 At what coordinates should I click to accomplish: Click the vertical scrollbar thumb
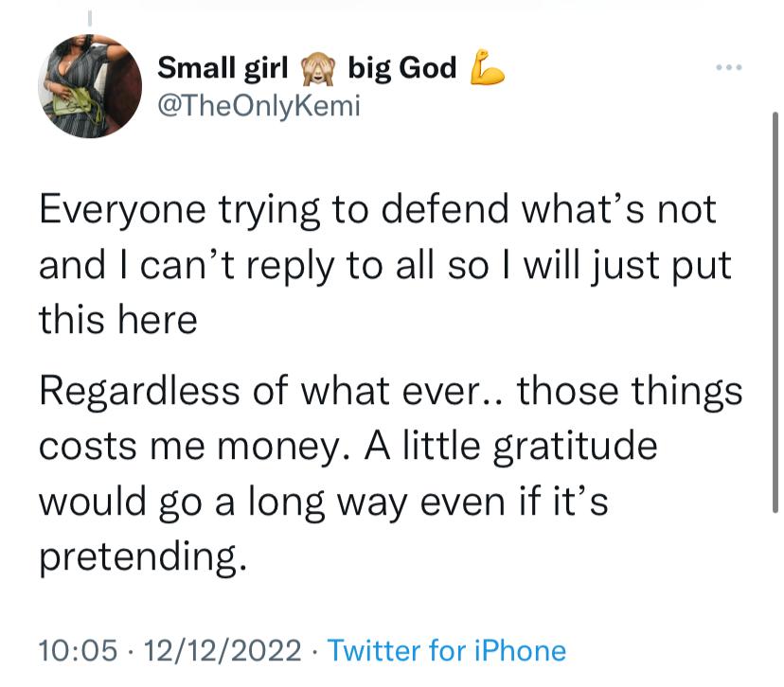click(x=775, y=312)
